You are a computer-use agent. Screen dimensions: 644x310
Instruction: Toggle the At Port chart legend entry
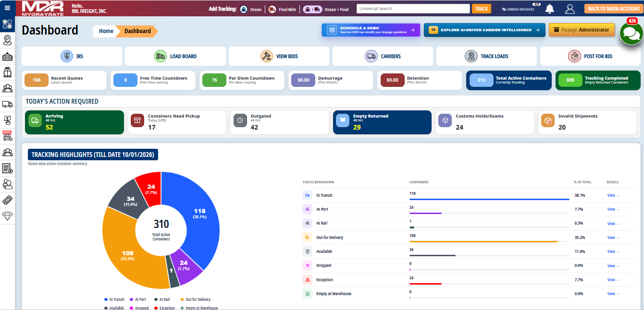coord(138,299)
